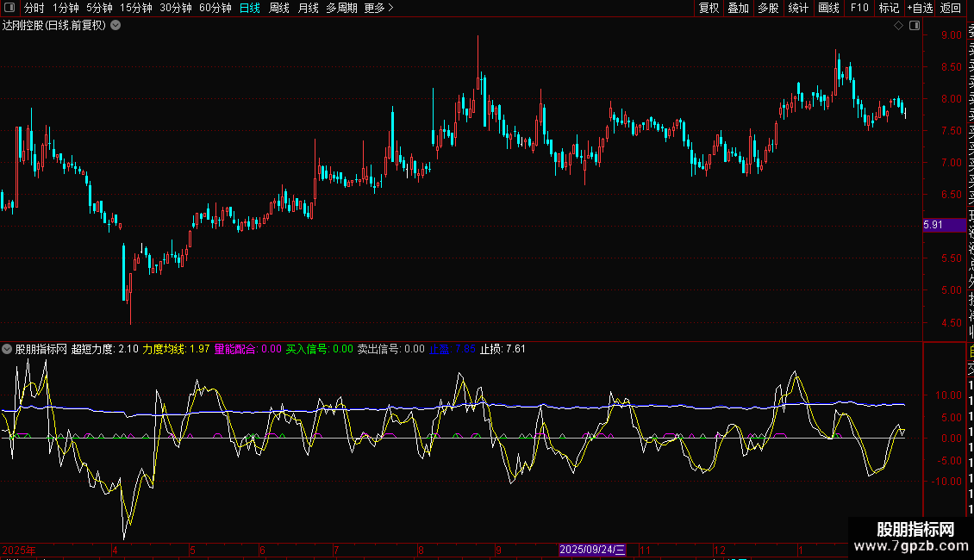The height and width of the screenshot is (560, 974).
Task: Add stock via +自选 button
Action: (x=920, y=8)
